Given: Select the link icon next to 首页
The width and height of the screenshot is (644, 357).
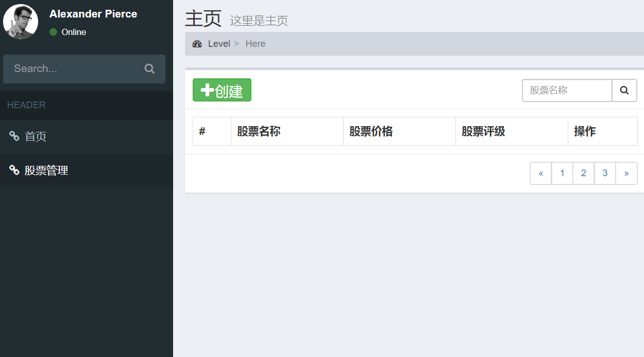Looking at the screenshot, I should pyautogui.click(x=14, y=136).
